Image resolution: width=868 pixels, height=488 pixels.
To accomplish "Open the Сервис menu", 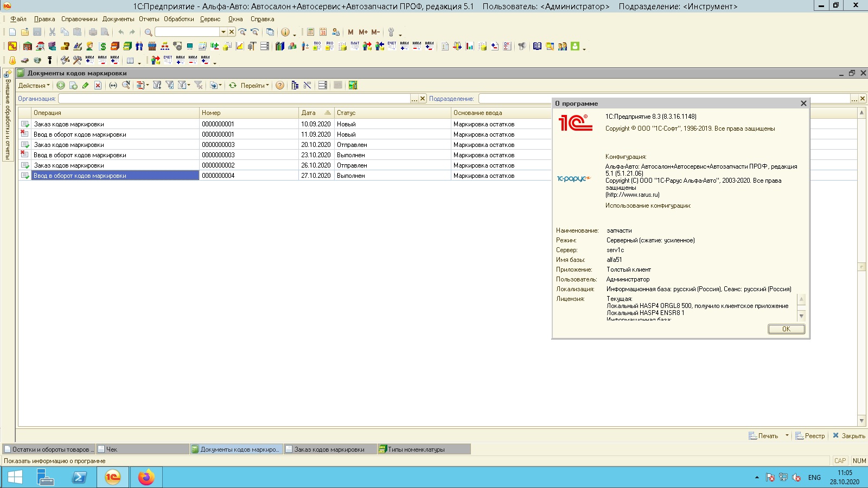I will pos(210,19).
